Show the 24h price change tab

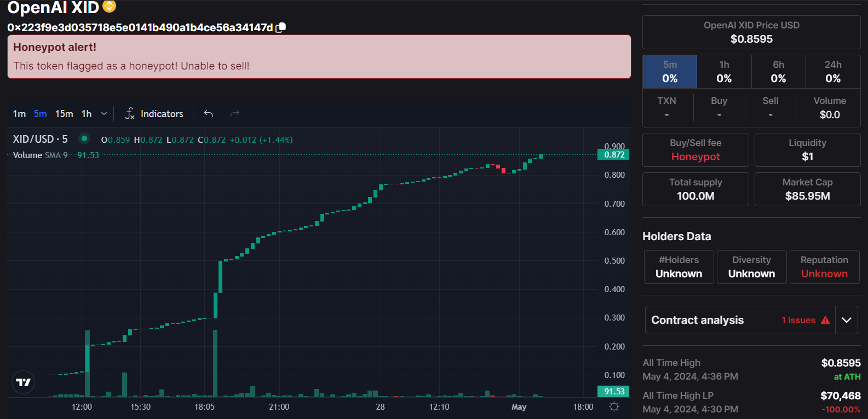point(833,72)
